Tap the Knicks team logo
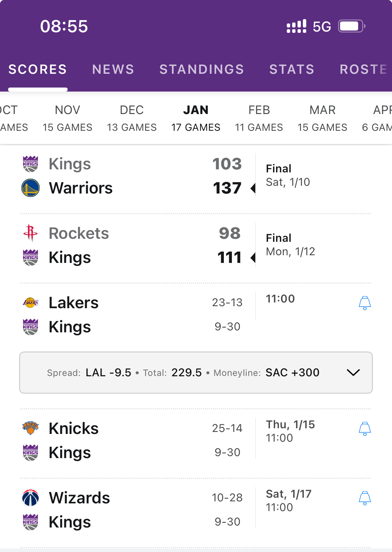 coord(30,428)
